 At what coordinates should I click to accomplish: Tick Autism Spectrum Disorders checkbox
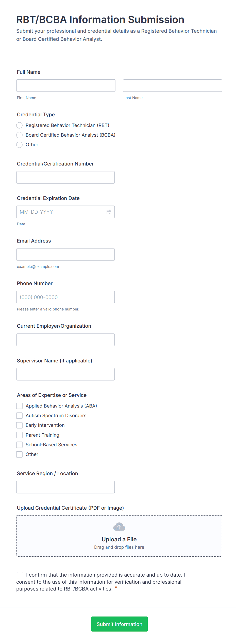click(x=20, y=416)
